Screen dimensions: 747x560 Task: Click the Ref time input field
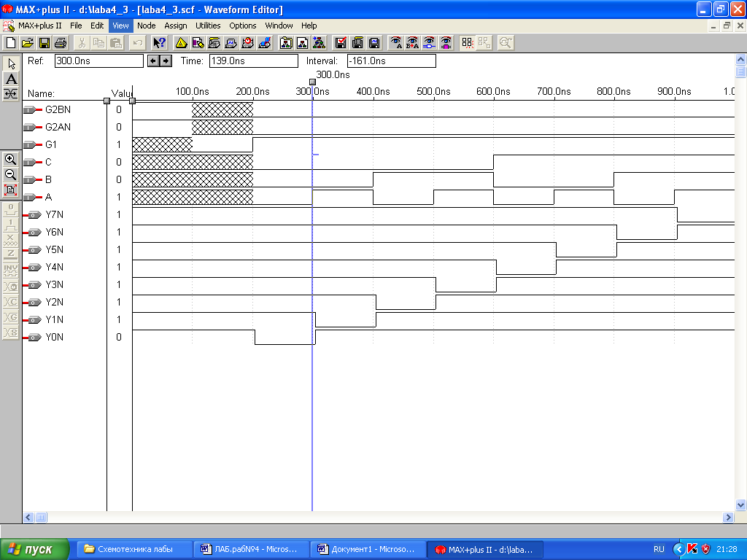tap(99, 61)
